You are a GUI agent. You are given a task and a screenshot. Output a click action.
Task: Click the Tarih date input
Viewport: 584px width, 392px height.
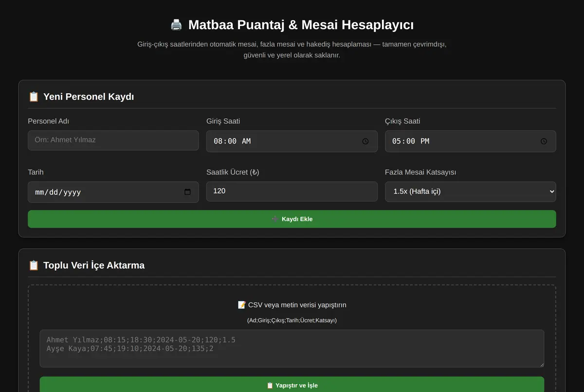click(x=113, y=192)
